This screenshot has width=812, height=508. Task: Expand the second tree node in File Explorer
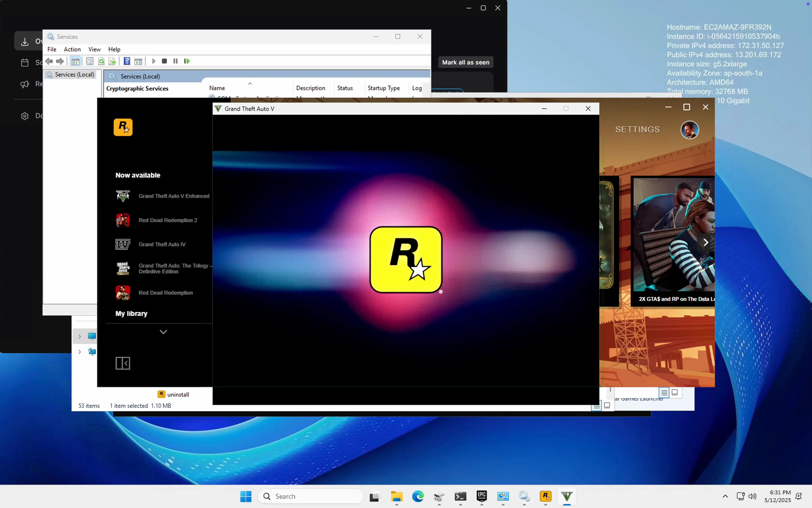(x=80, y=352)
